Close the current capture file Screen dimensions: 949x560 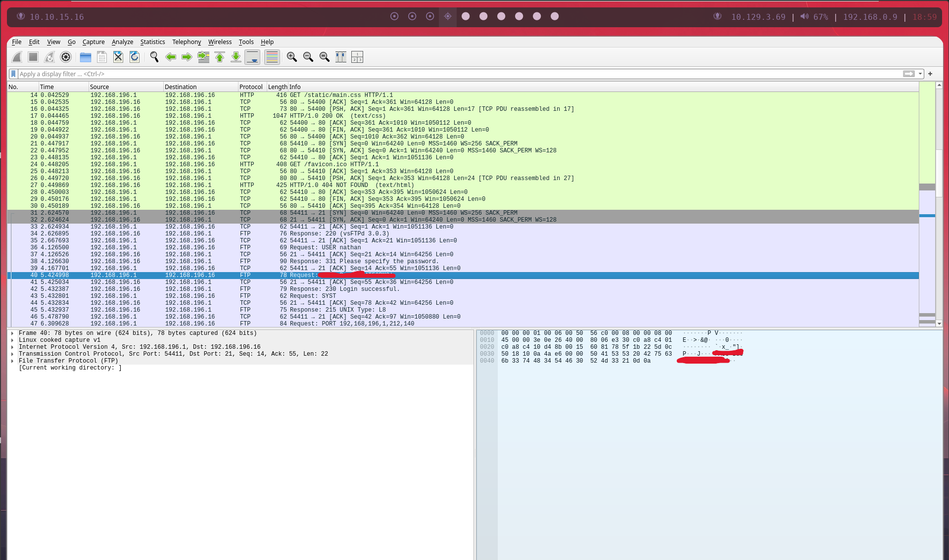[x=118, y=57]
